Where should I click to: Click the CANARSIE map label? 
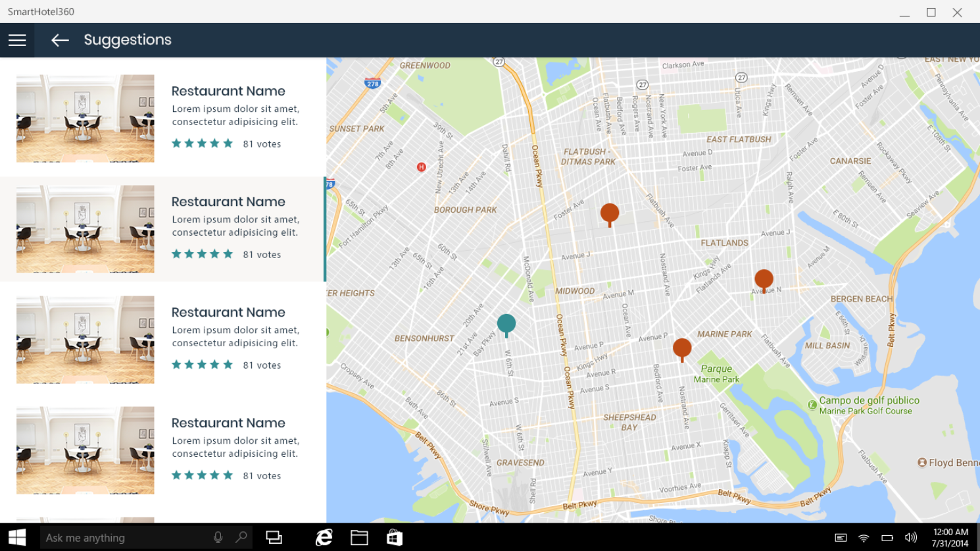pyautogui.click(x=850, y=161)
